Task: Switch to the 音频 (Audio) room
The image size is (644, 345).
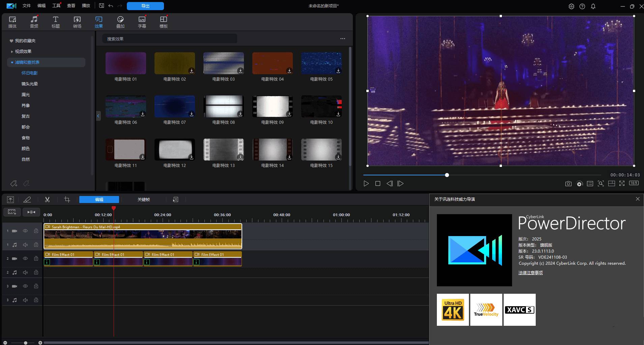Action: pos(34,22)
